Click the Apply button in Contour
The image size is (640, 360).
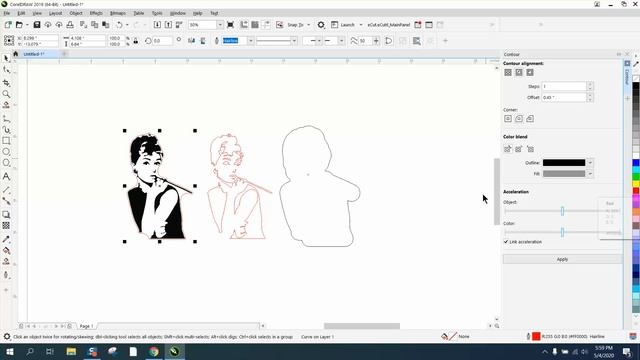(x=562, y=259)
